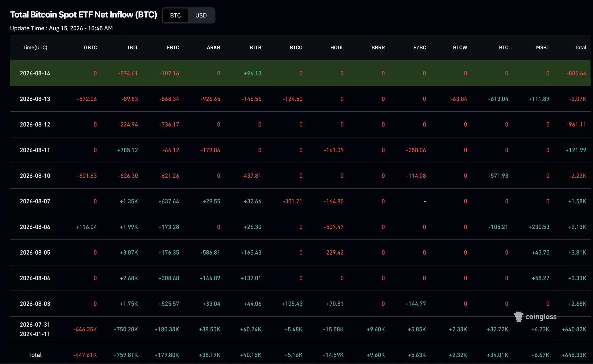The height and width of the screenshot is (364, 593).
Task: Click the GBTC column header
Action: (90, 47)
